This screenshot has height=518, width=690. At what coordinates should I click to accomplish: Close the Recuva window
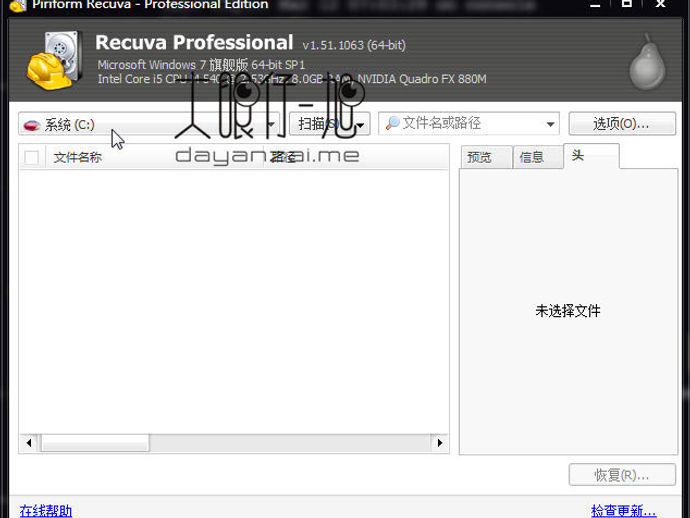pyautogui.click(x=660, y=4)
